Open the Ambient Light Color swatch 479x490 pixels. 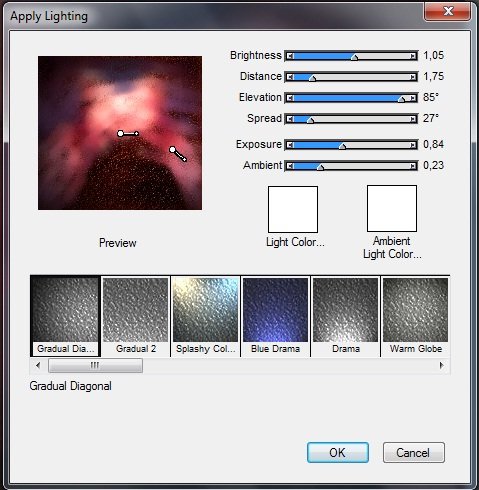tap(392, 208)
